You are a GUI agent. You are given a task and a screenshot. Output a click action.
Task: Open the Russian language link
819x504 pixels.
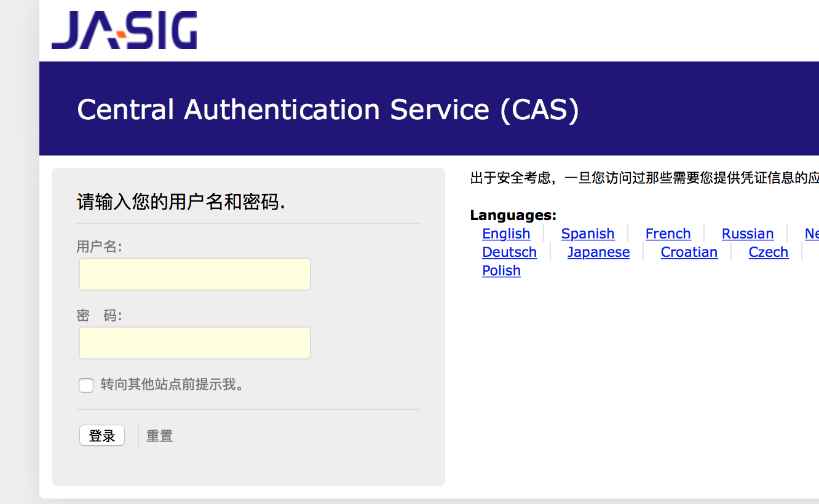[747, 234]
